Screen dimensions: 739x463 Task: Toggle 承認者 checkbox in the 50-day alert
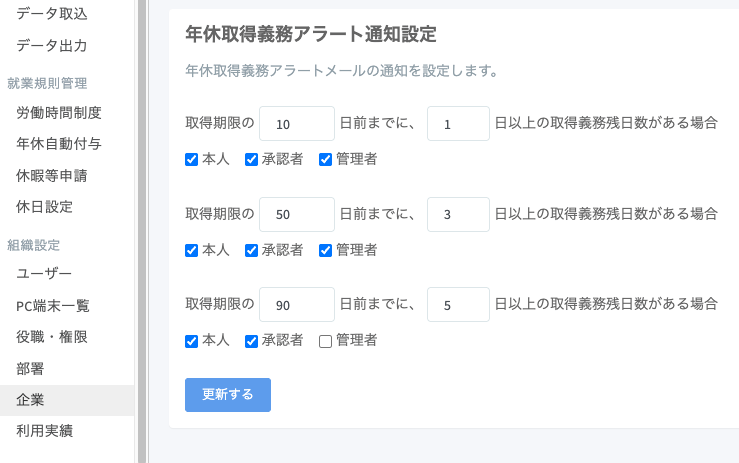(x=252, y=250)
